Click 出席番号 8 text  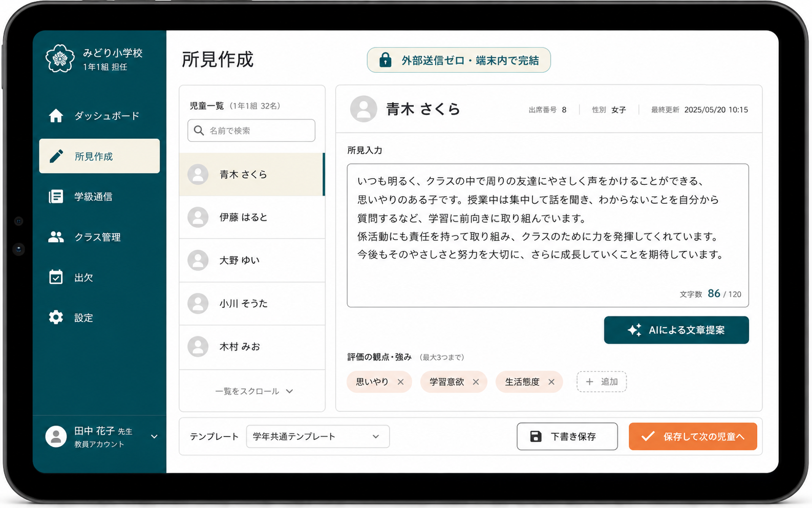pyautogui.click(x=547, y=110)
